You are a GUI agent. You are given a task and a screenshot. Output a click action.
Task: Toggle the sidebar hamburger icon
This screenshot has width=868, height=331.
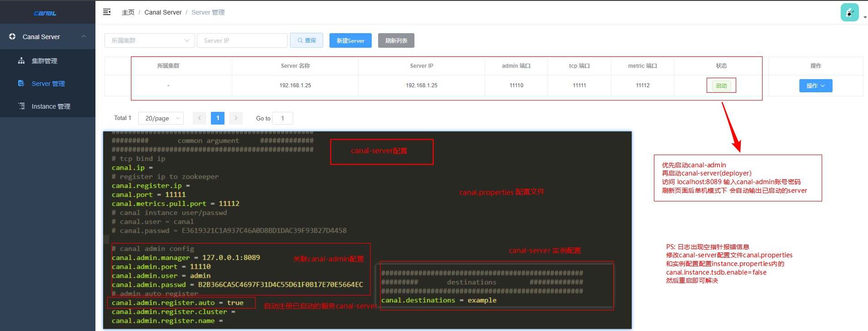(107, 12)
